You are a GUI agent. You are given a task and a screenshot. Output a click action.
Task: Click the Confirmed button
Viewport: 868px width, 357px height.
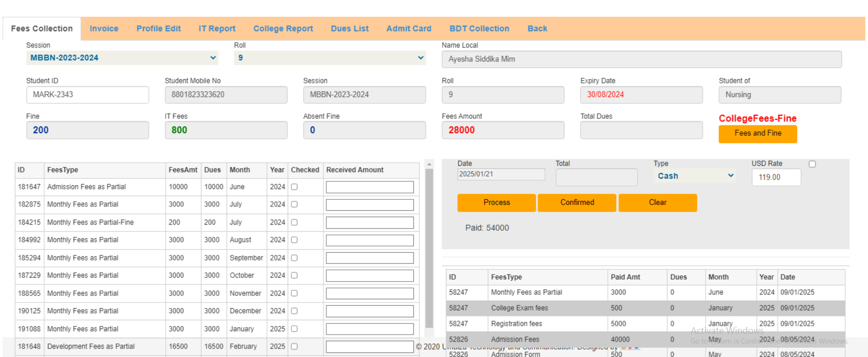pyautogui.click(x=577, y=203)
